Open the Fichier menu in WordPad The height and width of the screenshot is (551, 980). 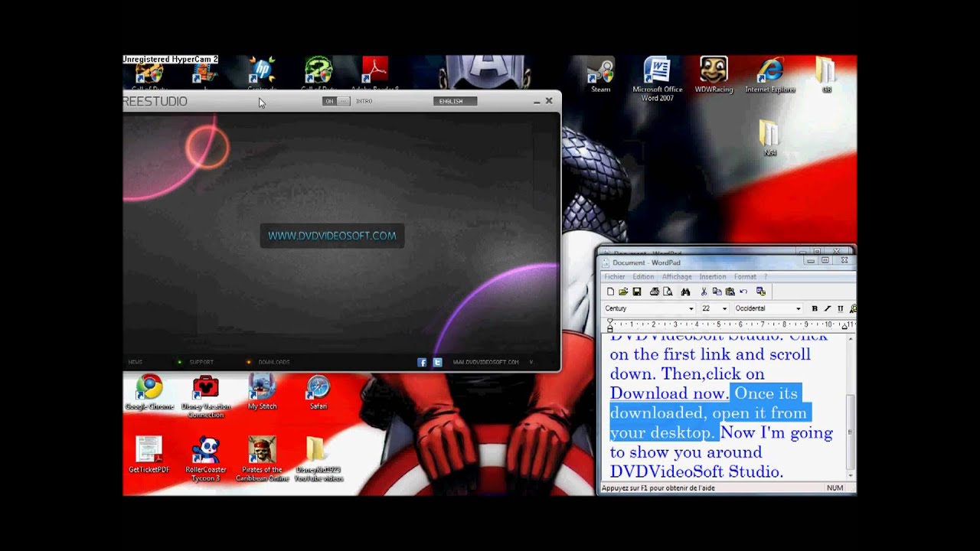[615, 276]
